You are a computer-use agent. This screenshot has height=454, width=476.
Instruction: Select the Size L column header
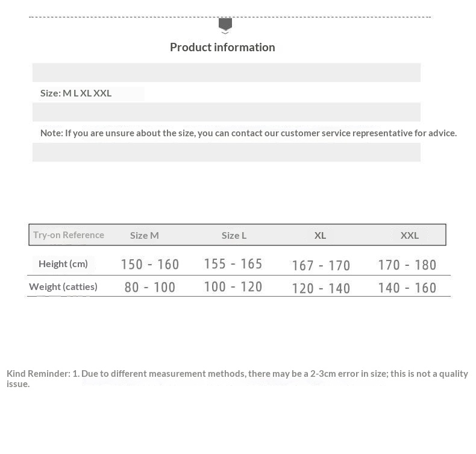point(234,235)
